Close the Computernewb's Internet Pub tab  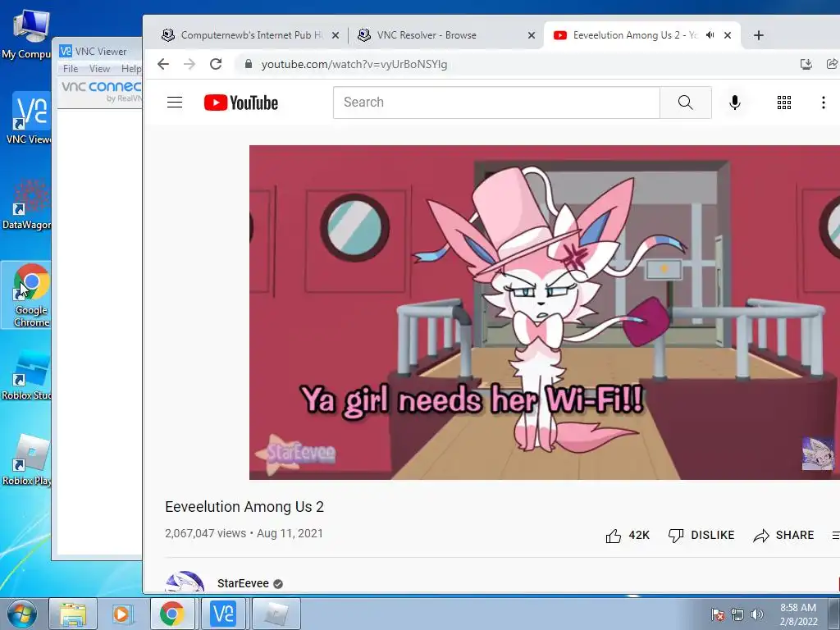pyautogui.click(x=336, y=35)
